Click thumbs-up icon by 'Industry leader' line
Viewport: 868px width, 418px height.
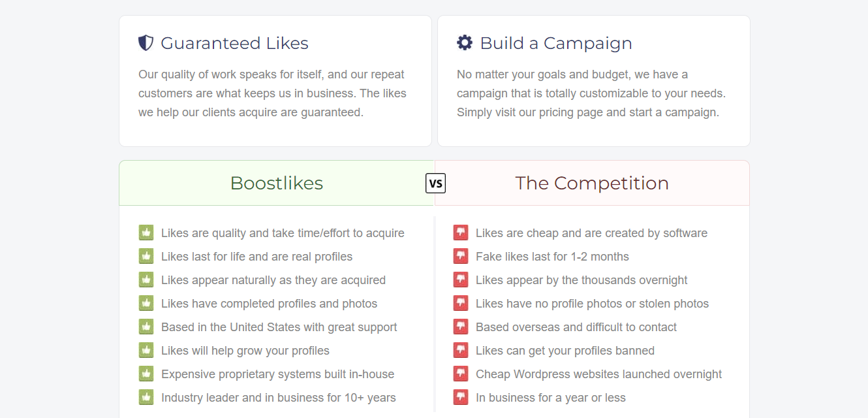coord(146,398)
